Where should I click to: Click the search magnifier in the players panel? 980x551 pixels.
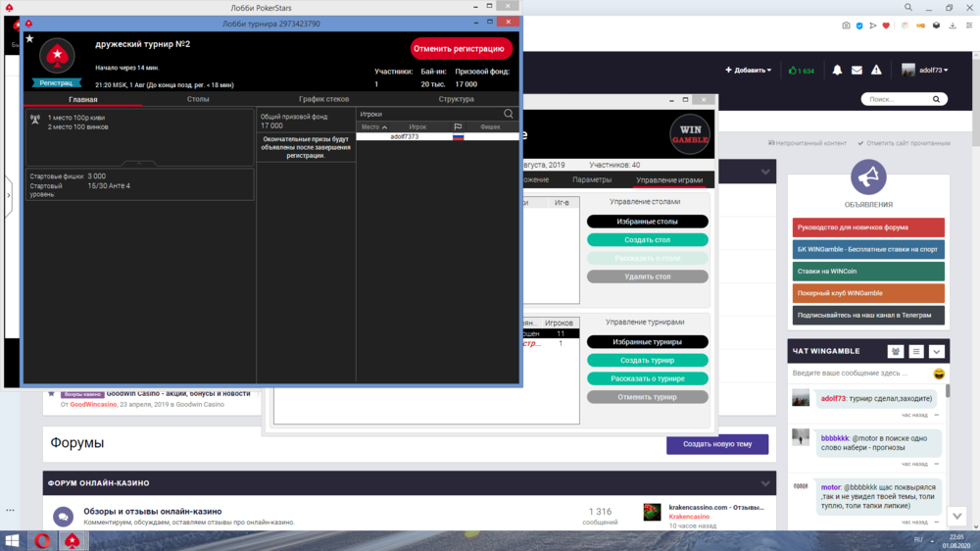click(x=509, y=114)
